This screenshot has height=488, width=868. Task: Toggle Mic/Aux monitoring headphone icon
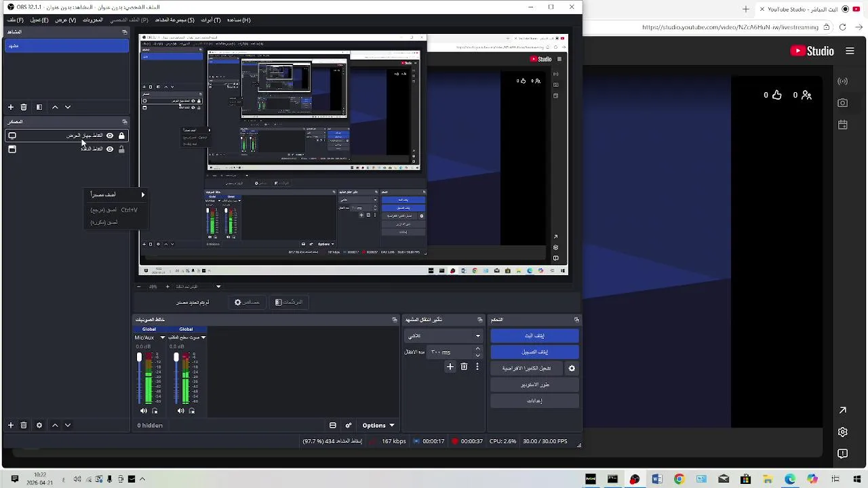pyautogui.click(x=155, y=411)
